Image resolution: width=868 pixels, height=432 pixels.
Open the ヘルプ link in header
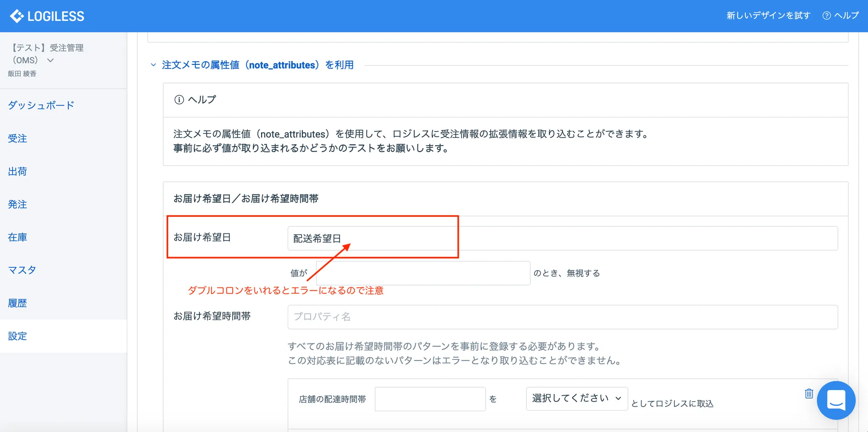(x=846, y=16)
